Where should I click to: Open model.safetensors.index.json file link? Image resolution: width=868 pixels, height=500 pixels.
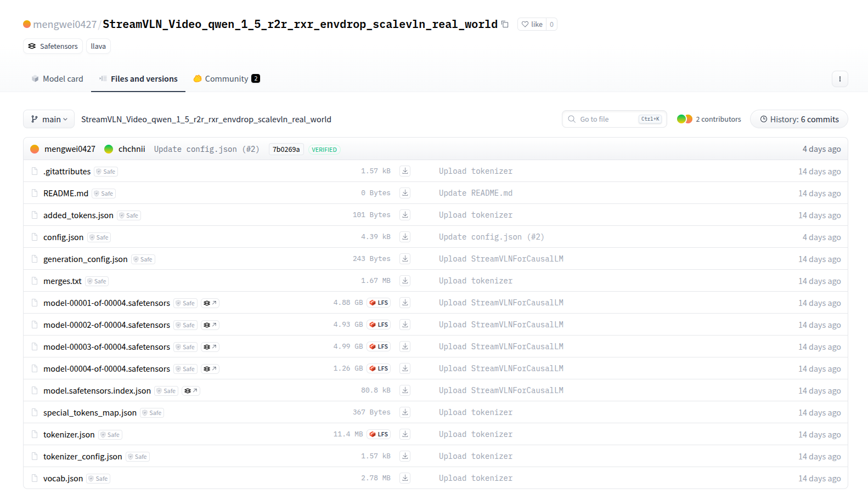pyautogui.click(x=97, y=390)
